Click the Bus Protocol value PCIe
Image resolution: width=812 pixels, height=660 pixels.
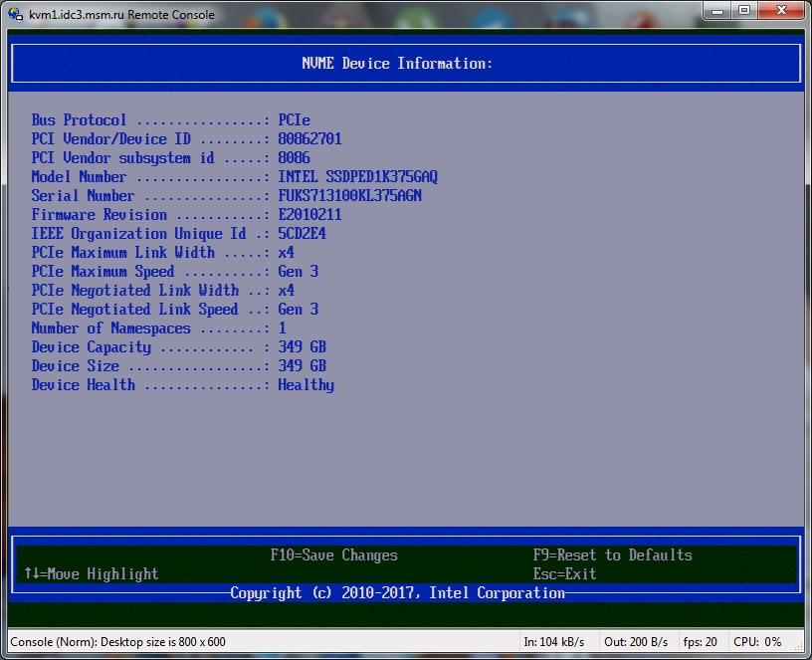click(x=295, y=120)
